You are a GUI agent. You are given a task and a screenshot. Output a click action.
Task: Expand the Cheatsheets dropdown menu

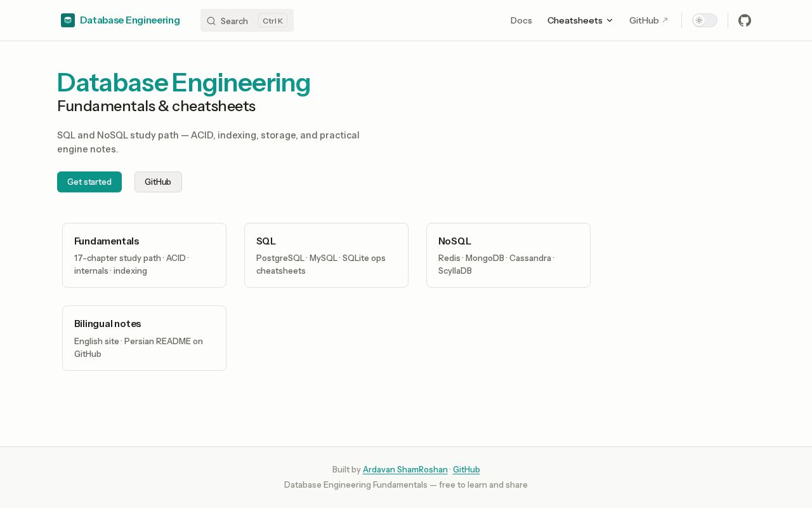[x=580, y=20]
